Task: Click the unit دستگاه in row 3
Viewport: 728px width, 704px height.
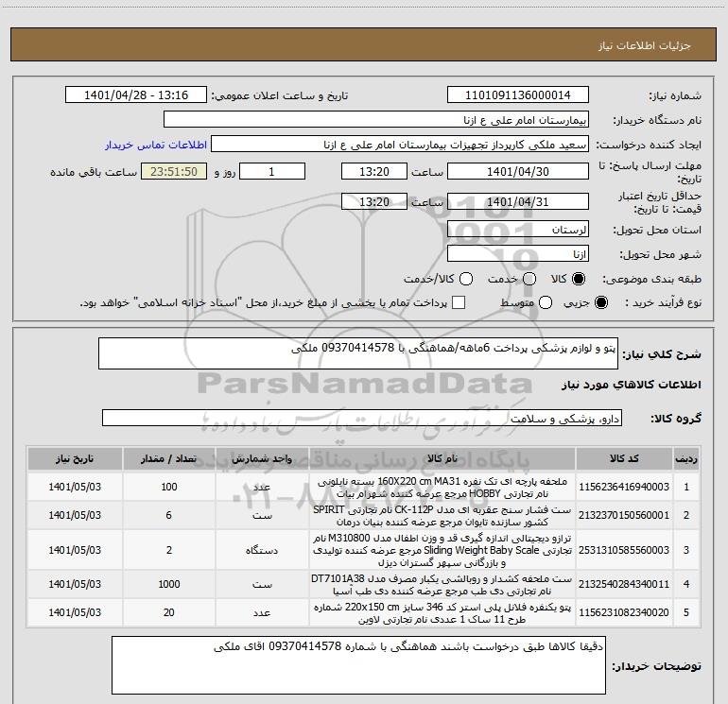Action: [x=262, y=550]
